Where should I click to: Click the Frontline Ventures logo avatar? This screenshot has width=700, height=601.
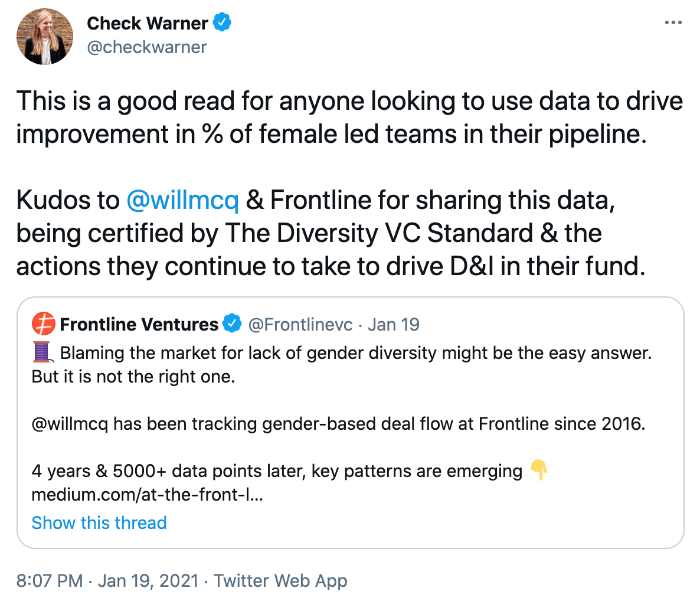tap(44, 324)
